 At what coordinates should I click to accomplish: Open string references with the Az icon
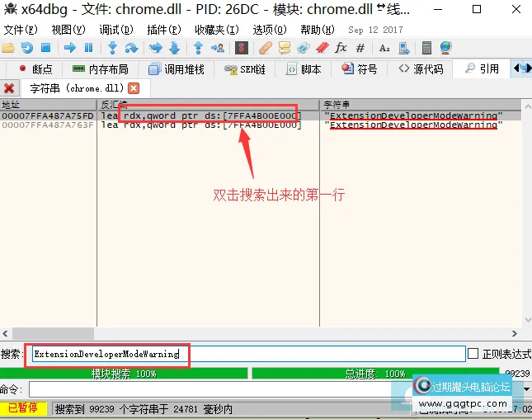384,48
